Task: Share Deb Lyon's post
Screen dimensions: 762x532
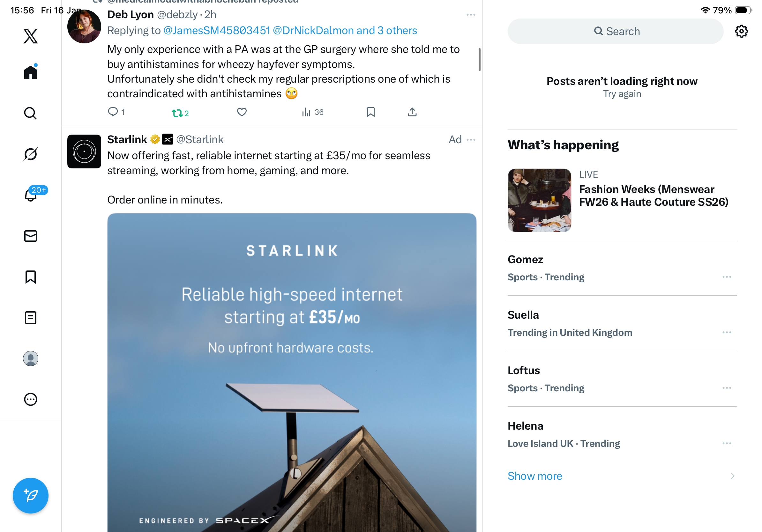Action: [412, 112]
